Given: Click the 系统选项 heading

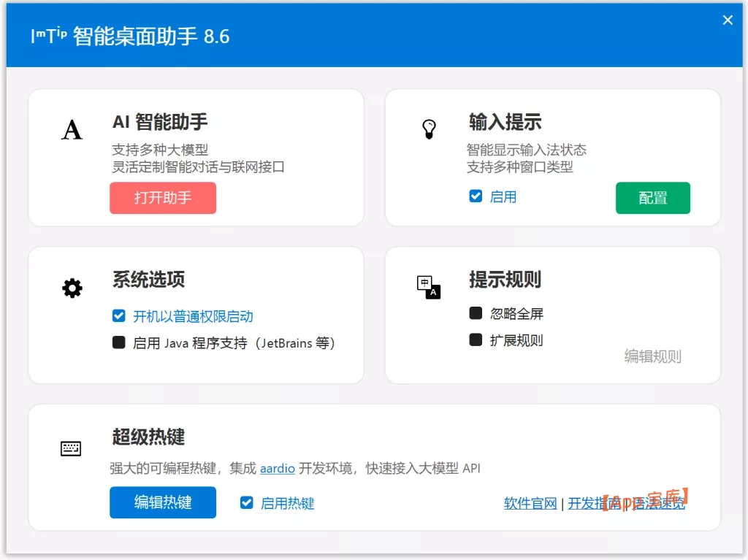Looking at the screenshot, I should tap(148, 280).
